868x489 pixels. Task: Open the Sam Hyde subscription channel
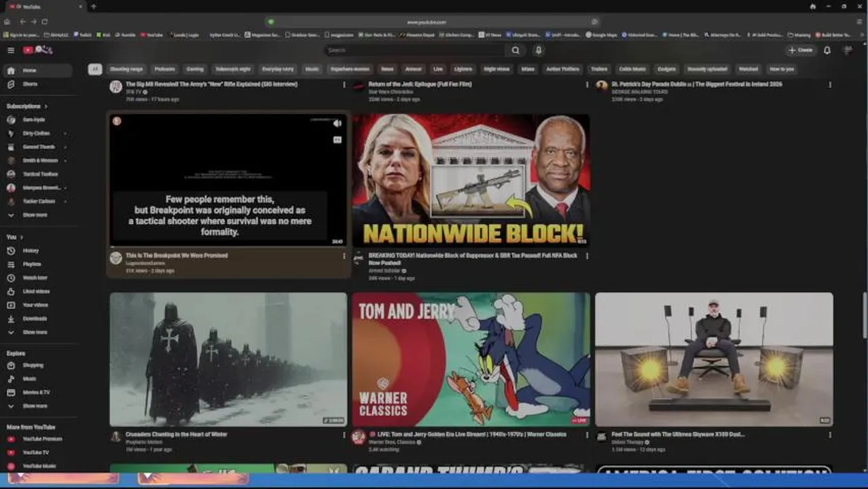click(x=37, y=120)
